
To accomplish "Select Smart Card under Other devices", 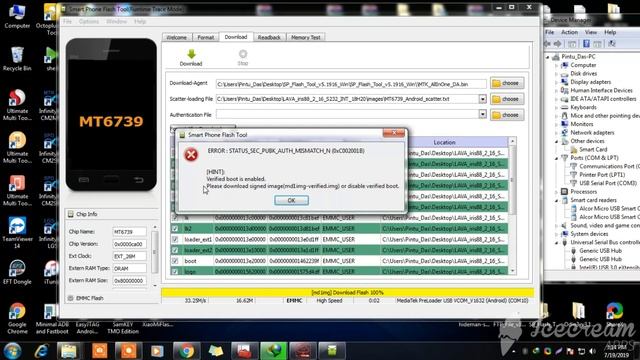I will click(x=593, y=149).
